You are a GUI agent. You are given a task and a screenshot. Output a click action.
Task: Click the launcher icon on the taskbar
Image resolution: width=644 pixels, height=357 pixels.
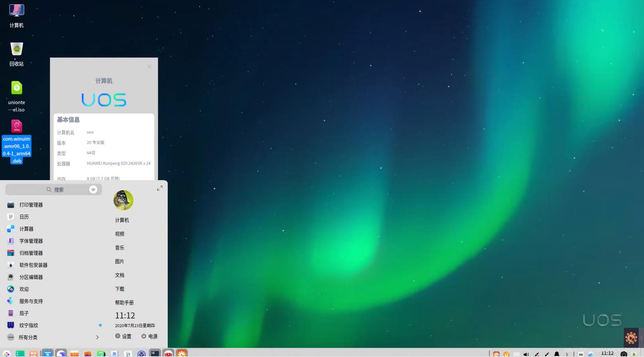point(6,354)
